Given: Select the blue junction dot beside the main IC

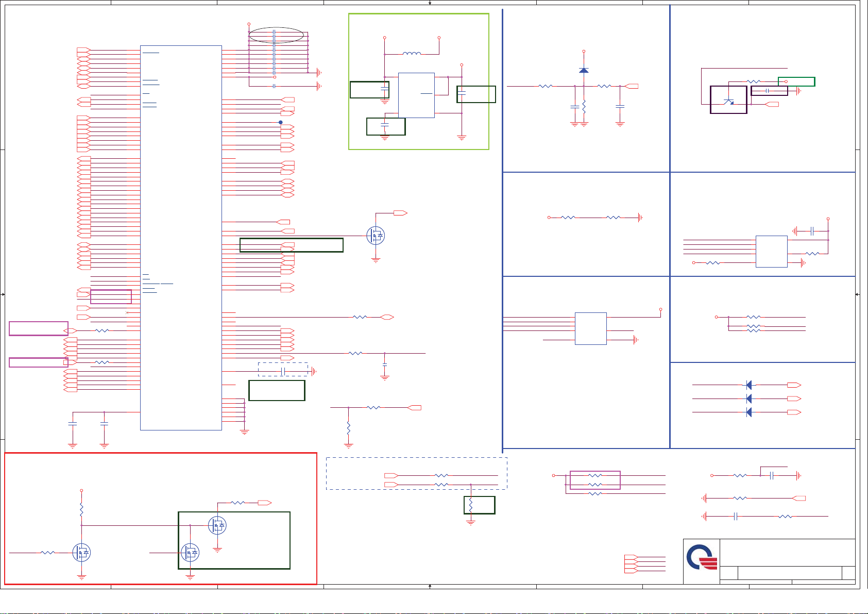Looking at the screenshot, I should tap(280, 122).
